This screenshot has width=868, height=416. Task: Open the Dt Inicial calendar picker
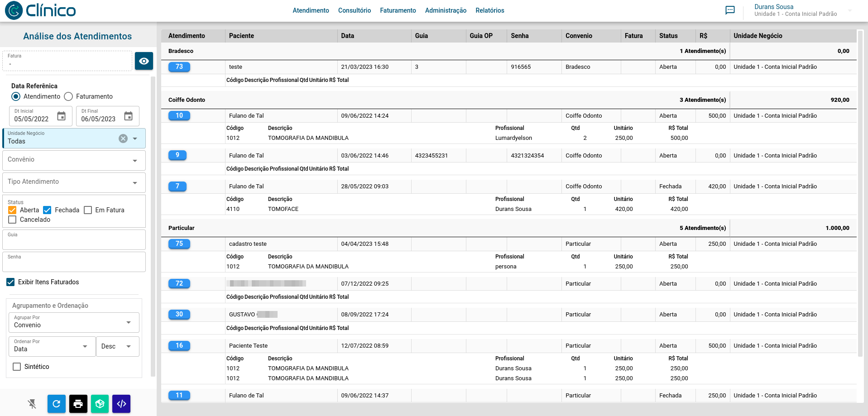click(x=62, y=116)
